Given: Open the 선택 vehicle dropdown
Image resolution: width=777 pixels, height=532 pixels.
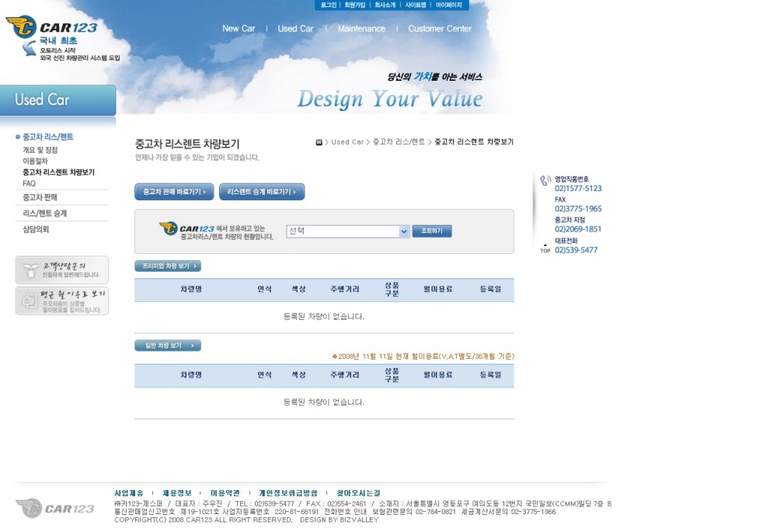Looking at the screenshot, I should click(348, 231).
